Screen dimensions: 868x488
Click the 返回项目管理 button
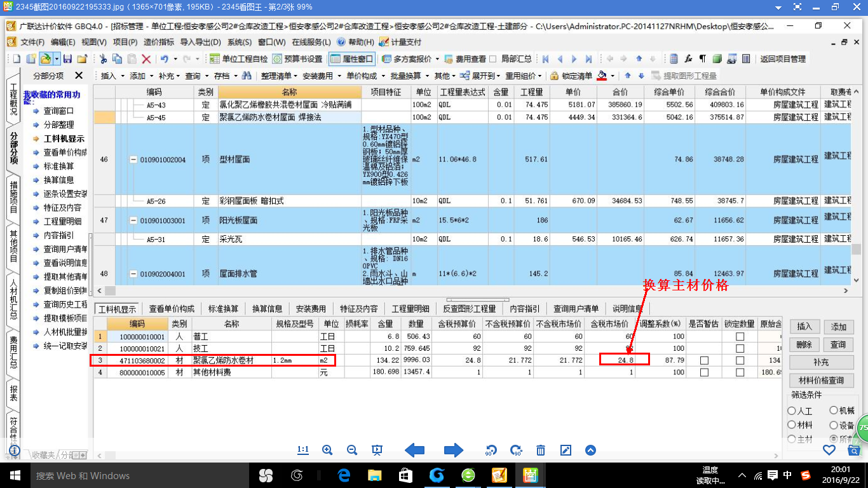point(783,58)
